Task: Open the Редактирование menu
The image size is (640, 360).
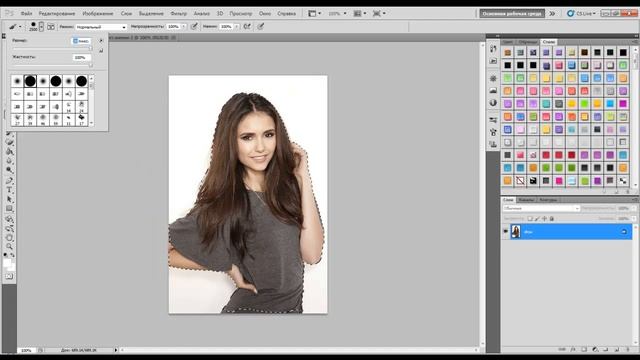Action: (57, 13)
